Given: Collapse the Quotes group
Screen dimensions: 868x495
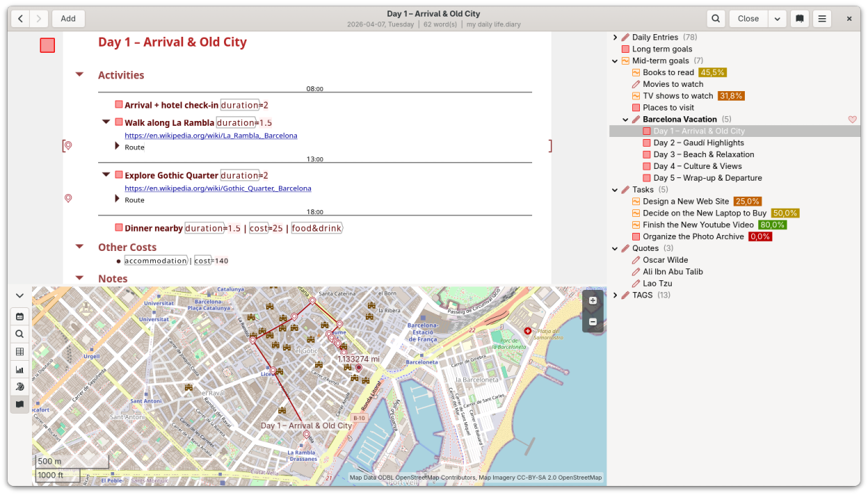Looking at the screenshot, I should 616,249.
